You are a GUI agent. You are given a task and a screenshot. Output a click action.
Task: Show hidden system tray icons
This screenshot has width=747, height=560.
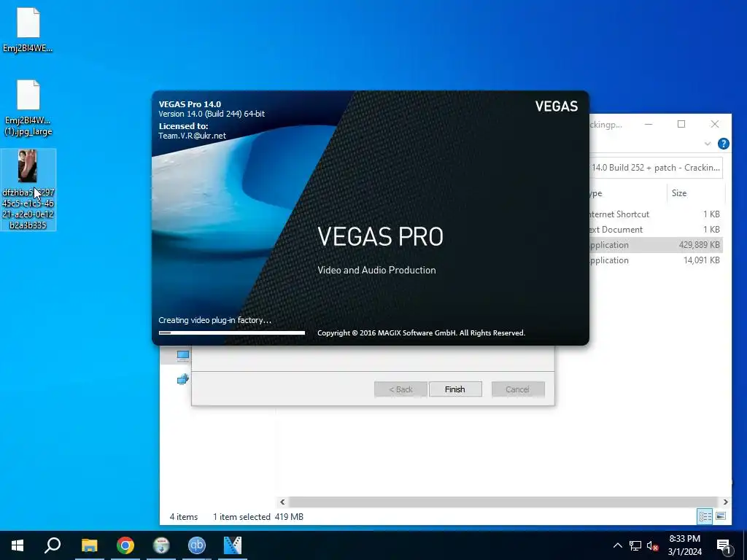[x=617, y=545]
